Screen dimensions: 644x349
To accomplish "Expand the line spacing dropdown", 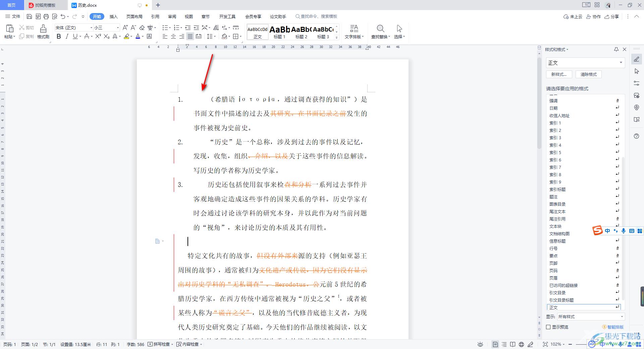I will click(x=215, y=36).
